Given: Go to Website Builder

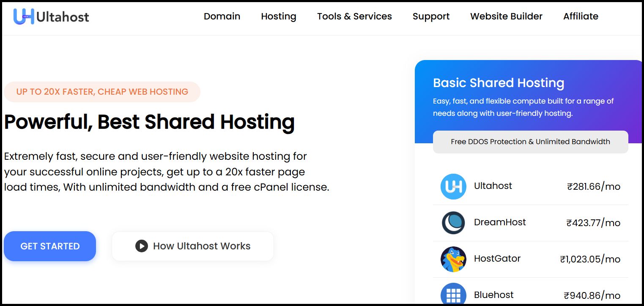Looking at the screenshot, I should pyautogui.click(x=506, y=16).
